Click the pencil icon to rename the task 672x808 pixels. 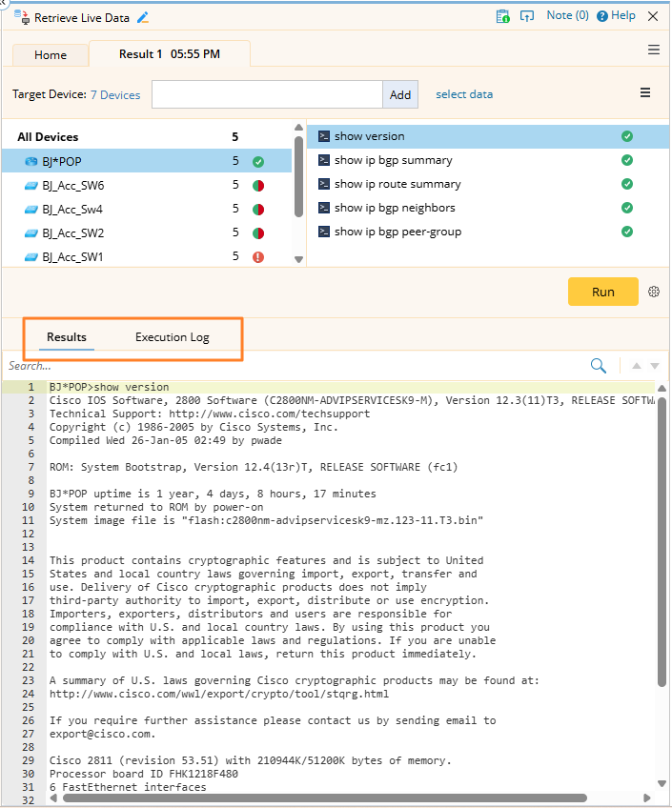(144, 17)
